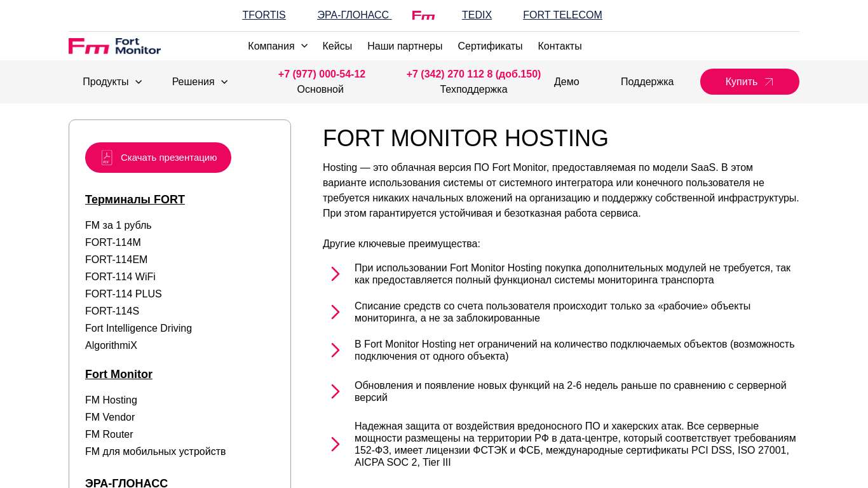Open the TFORTIS brand link
Image resolution: width=868 pixels, height=488 pixels.
(x=264, y=15)
